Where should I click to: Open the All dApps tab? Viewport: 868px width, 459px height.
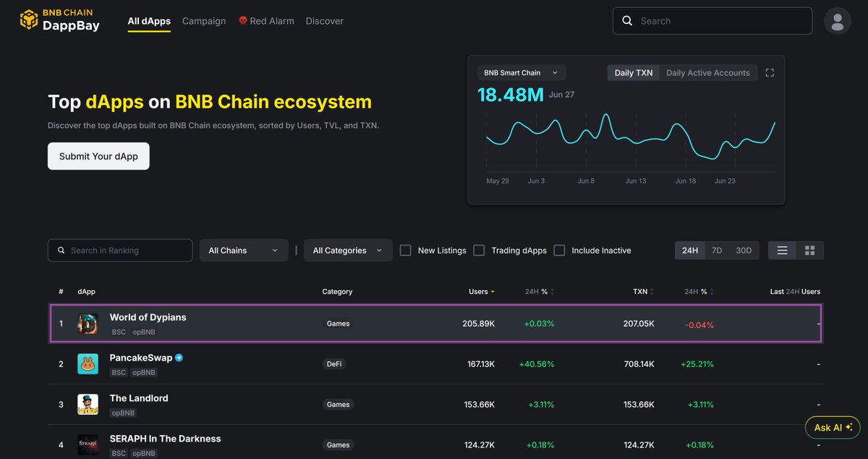tap(149, 21)
